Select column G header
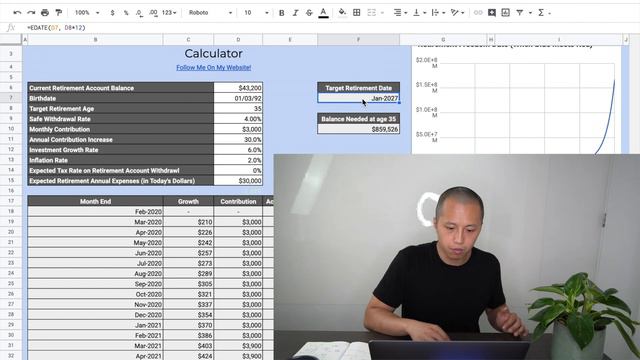 pos(443,40)
